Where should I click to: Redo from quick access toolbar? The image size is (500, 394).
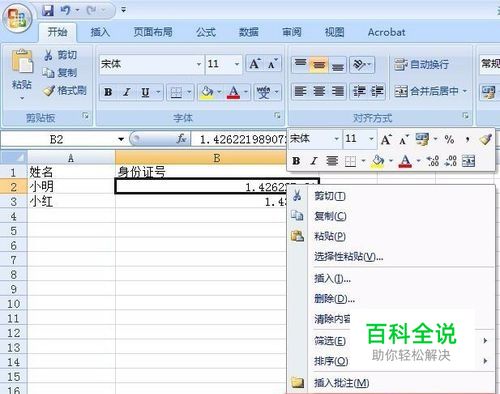(92, 11)
